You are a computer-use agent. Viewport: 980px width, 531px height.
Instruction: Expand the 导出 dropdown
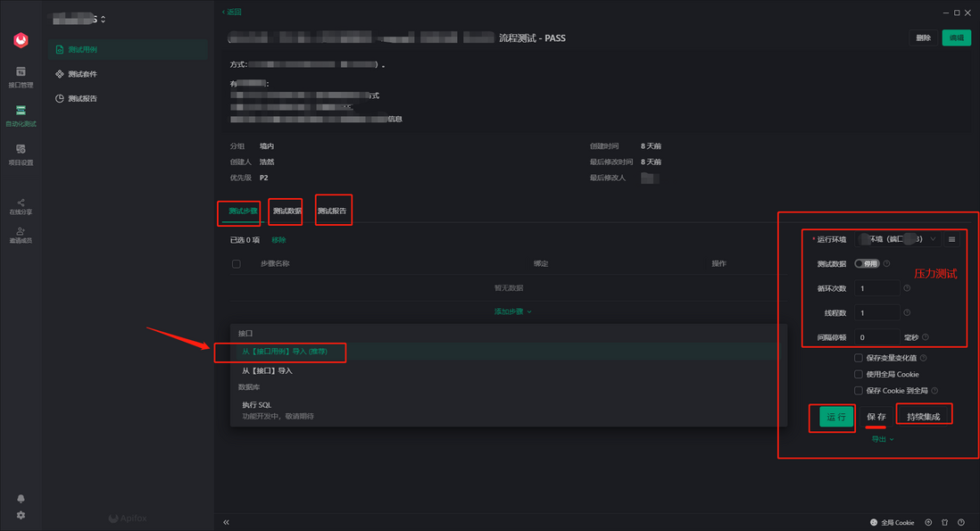coord(882,438)
